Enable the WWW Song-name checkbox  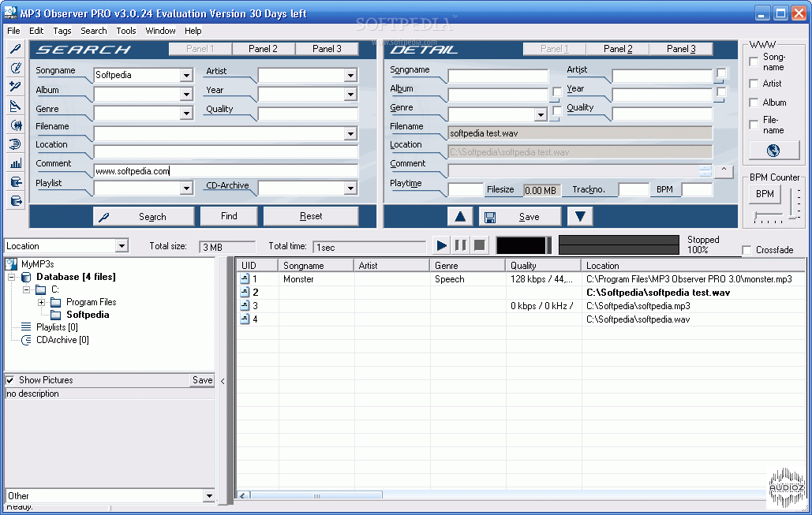[x=754, y=62]
